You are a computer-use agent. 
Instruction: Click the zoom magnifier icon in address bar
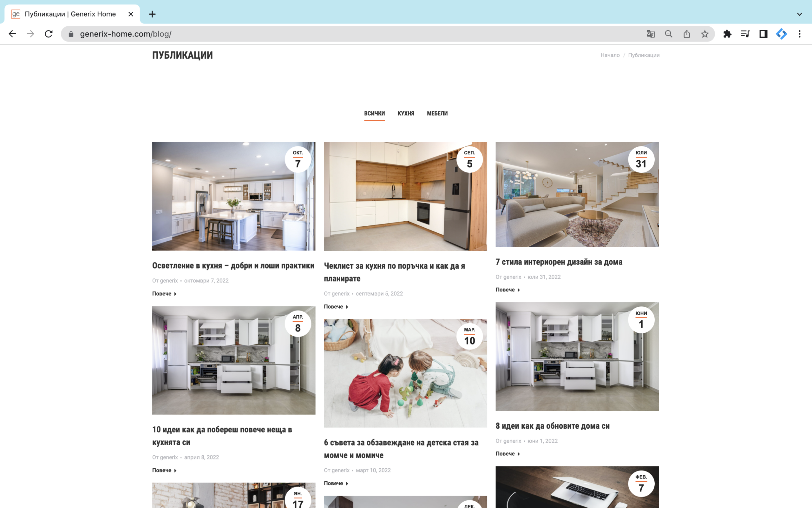669,34
